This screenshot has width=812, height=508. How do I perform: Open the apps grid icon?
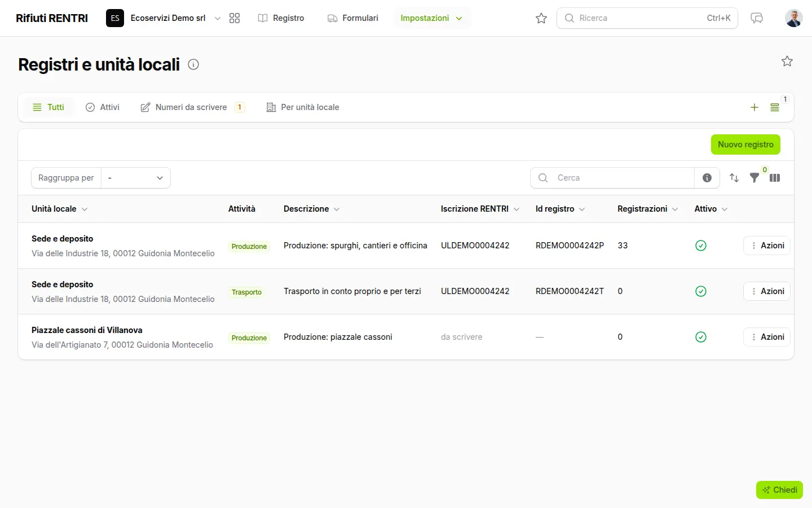235,18
